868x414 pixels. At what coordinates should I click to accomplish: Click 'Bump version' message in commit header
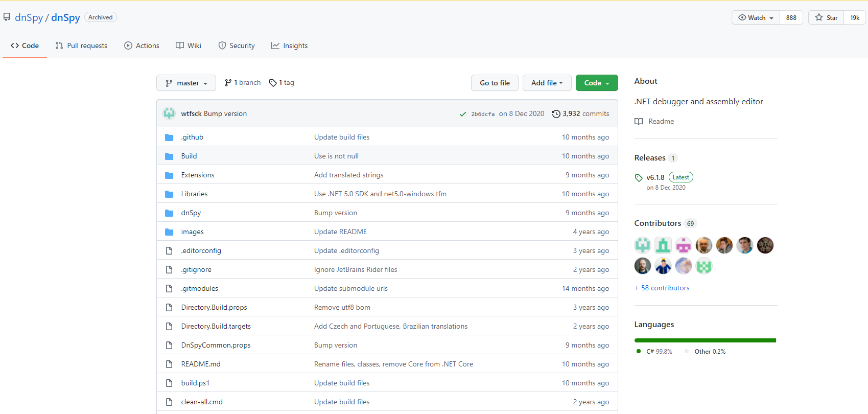225,114
